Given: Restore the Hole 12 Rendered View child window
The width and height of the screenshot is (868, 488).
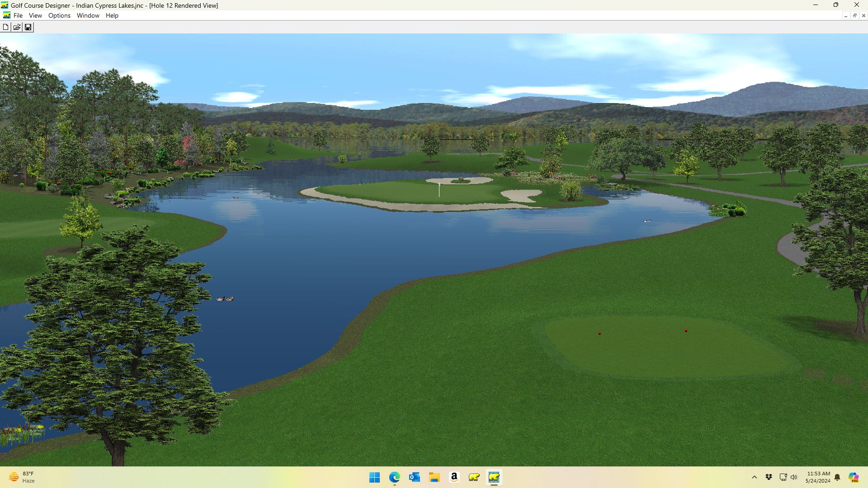Looking at the screenshot, I should [x=854, y=16].
